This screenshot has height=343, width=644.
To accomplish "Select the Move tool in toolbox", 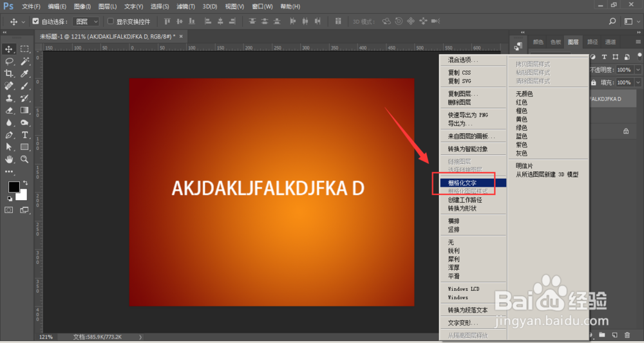I will (8, 50).
